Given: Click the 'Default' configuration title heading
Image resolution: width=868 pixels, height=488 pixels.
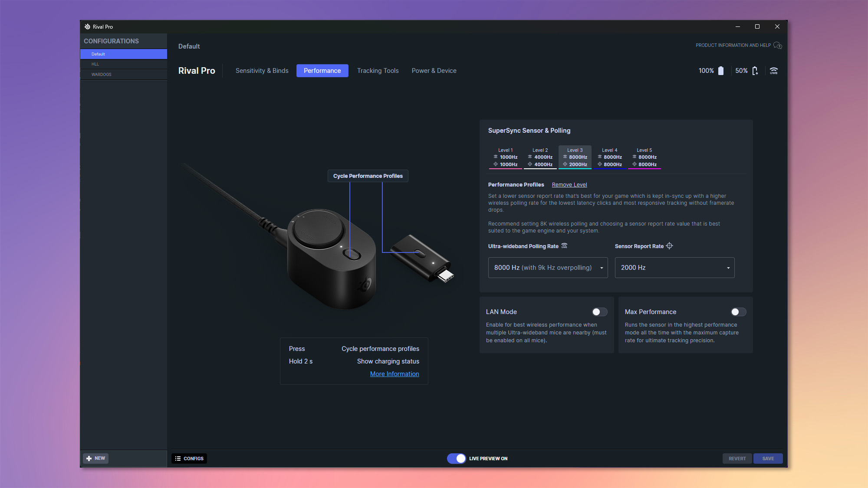Looking at the screenshot, I should pos(189,46).
